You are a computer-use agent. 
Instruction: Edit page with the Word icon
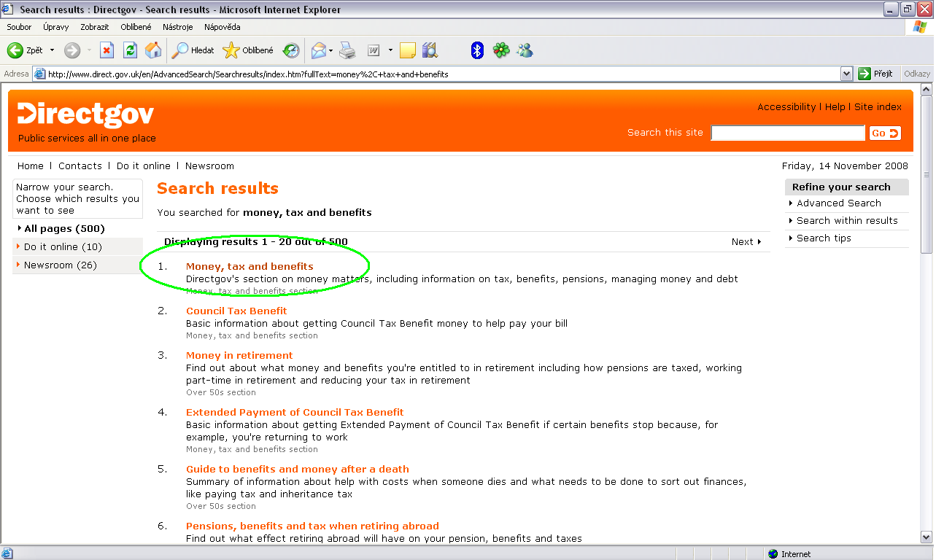coord(374,50)
